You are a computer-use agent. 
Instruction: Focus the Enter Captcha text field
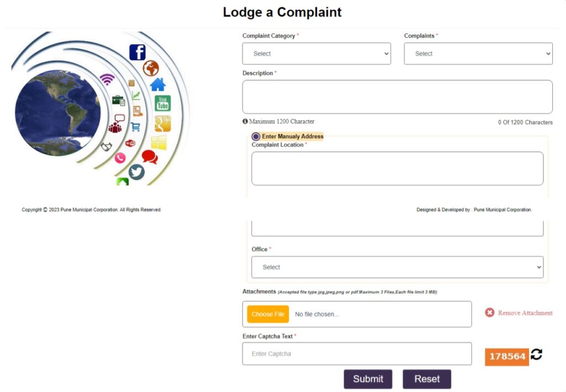tap(357, 354)
